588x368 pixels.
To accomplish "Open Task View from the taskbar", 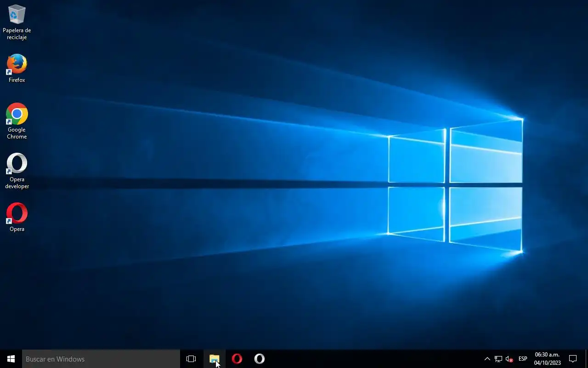I will (191, 359).
